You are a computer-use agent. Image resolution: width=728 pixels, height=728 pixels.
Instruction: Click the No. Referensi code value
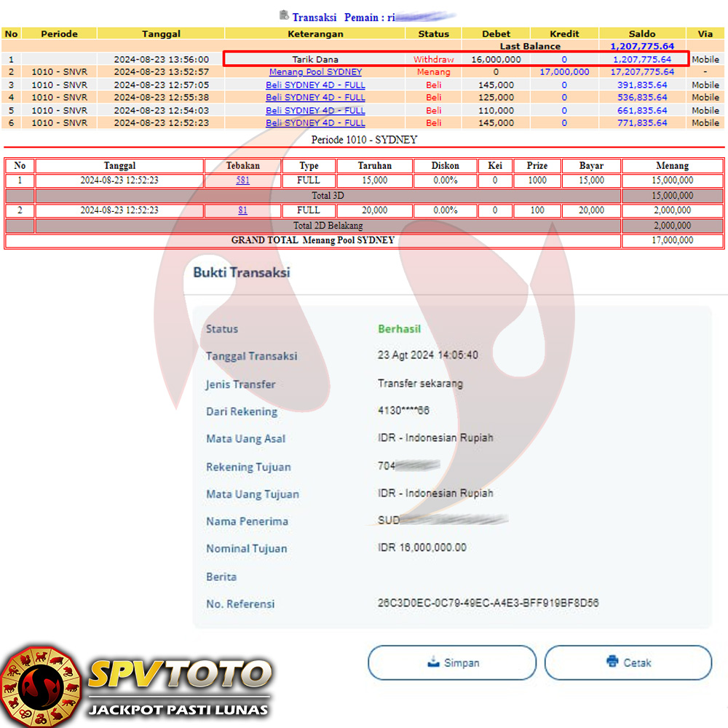tap(488, 604)
